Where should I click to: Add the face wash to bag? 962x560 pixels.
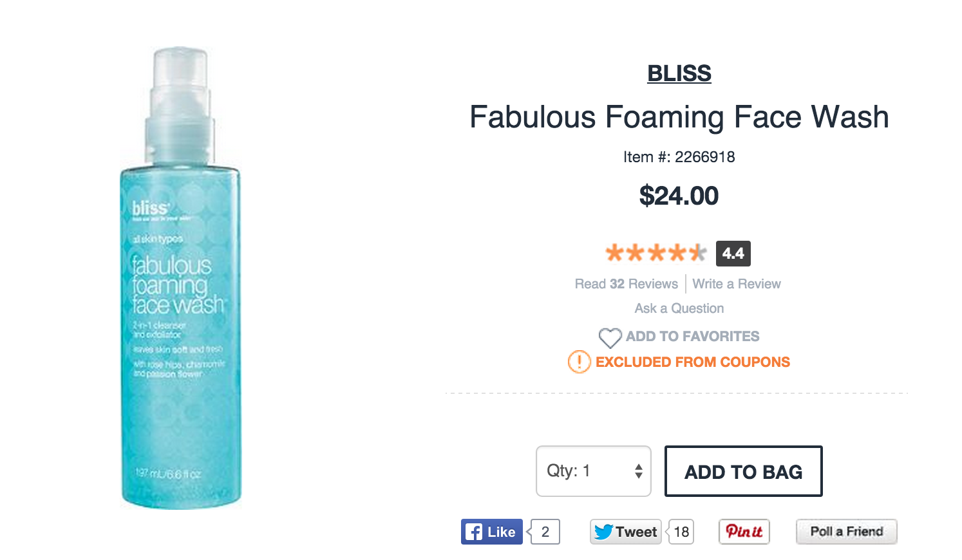coord(743,471)
